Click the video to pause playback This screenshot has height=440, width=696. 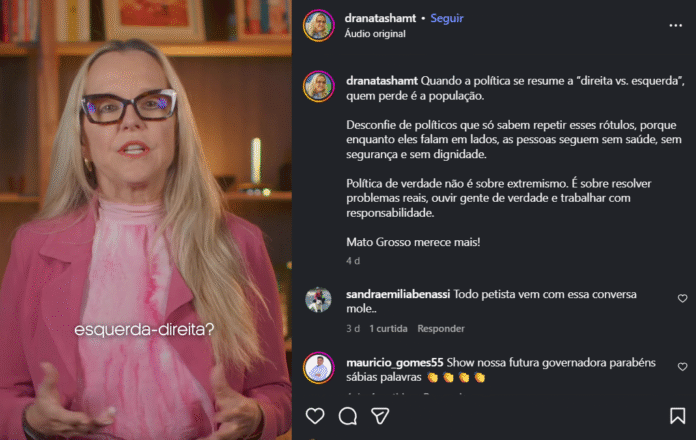coord(146,220)
